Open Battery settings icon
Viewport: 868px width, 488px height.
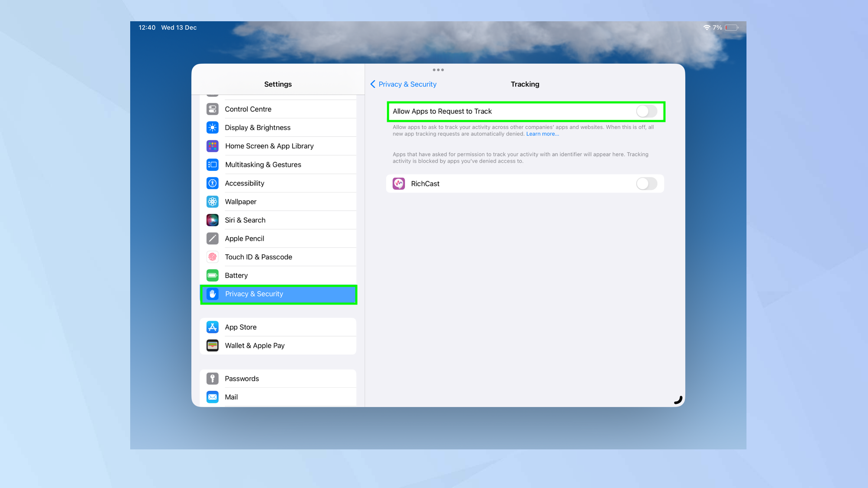213,275
